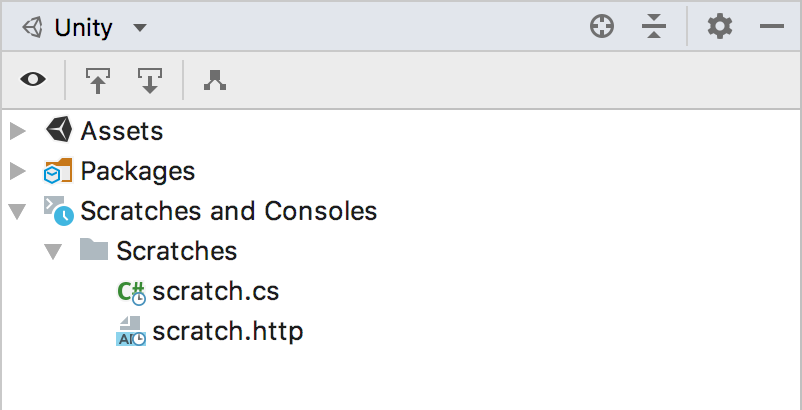
Task: Collapse Scratches and Consoles node
Action: pyautogui.click(x=18, y=212)
